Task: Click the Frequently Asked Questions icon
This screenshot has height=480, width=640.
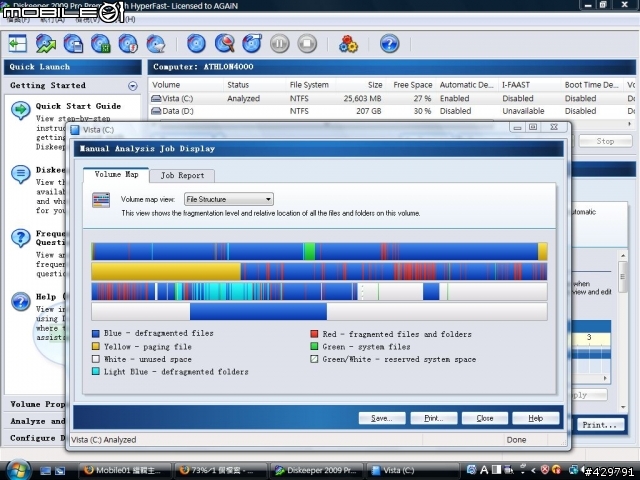Action: point(20,238)
